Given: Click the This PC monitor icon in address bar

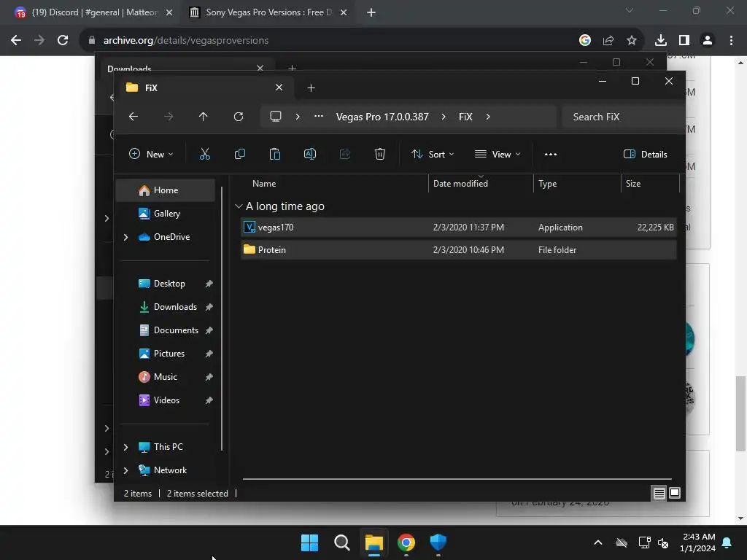Looking at the screenshot, I should click(x=276, y=117).
